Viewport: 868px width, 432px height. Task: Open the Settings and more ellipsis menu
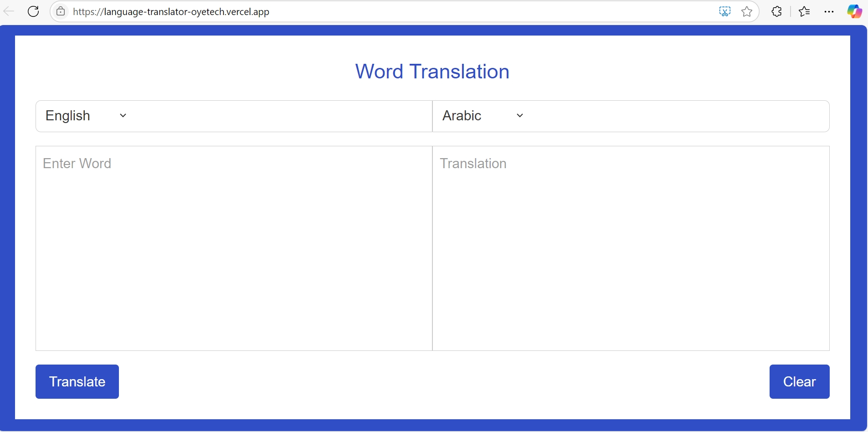pos(829,11)
